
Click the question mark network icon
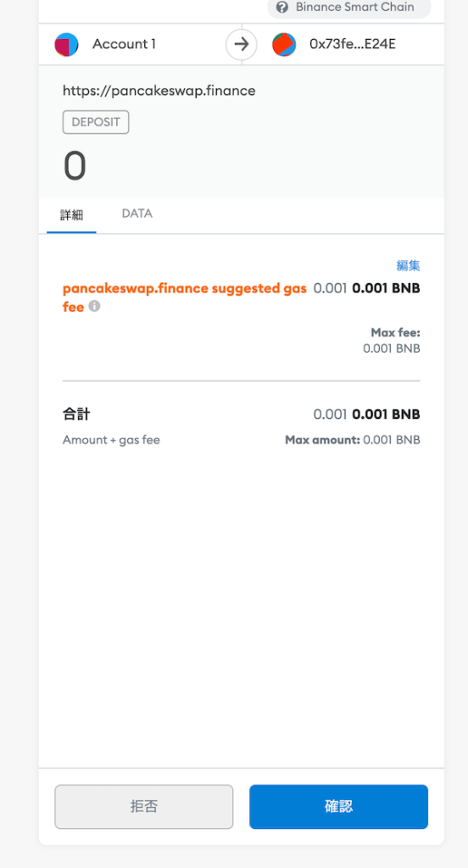(x=282, y=7)
